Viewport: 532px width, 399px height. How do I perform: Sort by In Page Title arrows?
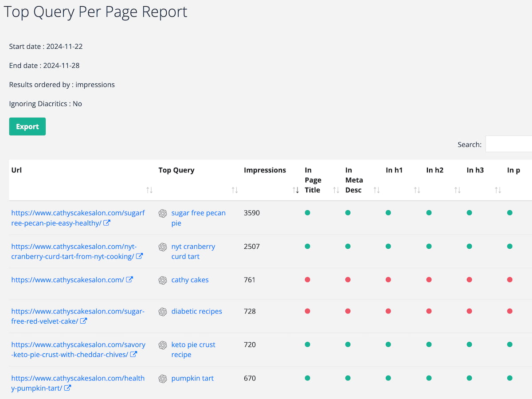[x=336, y=190]
